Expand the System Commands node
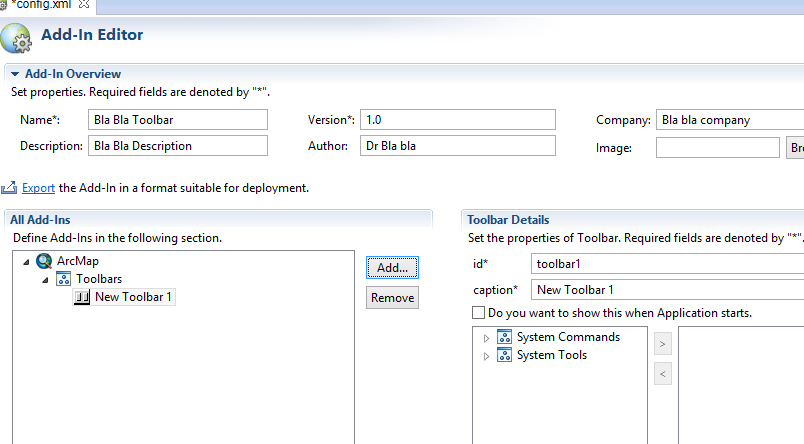Screen dimensions: 804x444 487,338
